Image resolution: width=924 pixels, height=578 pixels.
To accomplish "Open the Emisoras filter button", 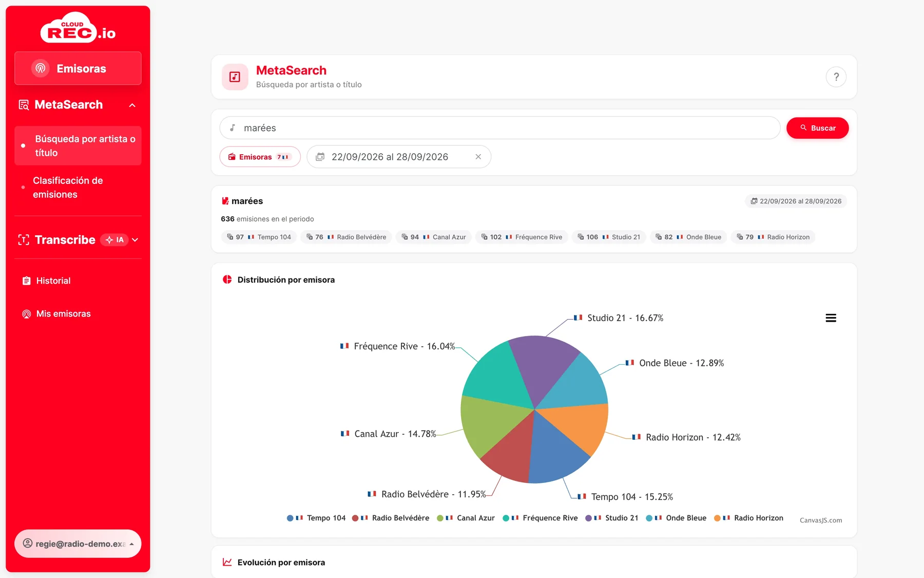I will [260, 157].
